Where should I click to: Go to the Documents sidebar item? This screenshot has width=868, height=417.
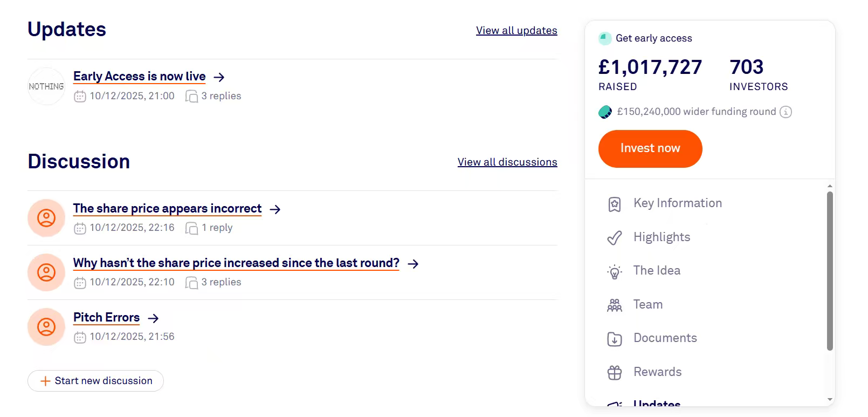point(665,338)
